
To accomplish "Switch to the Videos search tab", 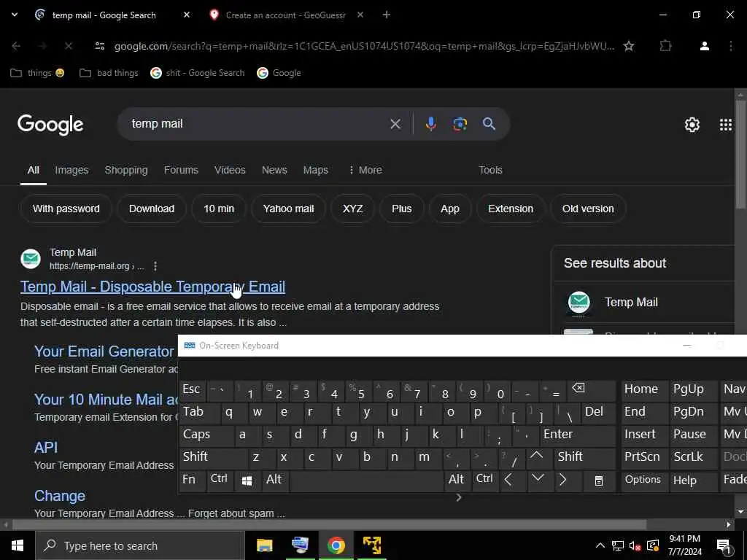I will point(230,170).
